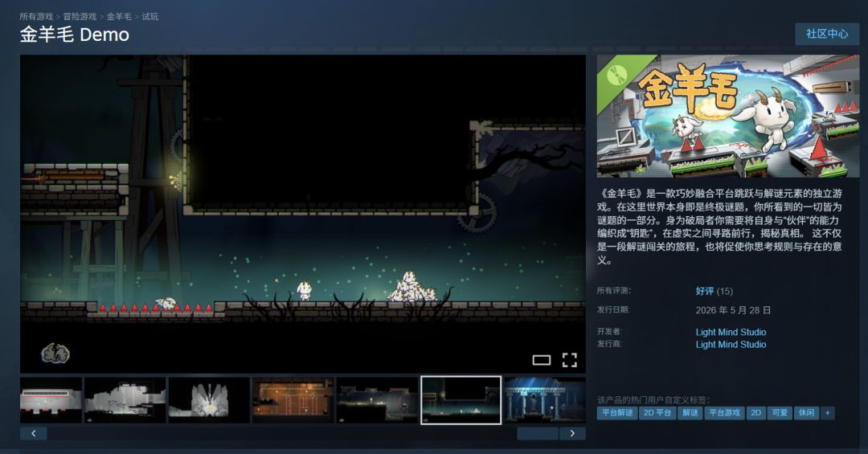
Task: Open developer Light Mind Studio link
Action: click(x=731, y=332)
